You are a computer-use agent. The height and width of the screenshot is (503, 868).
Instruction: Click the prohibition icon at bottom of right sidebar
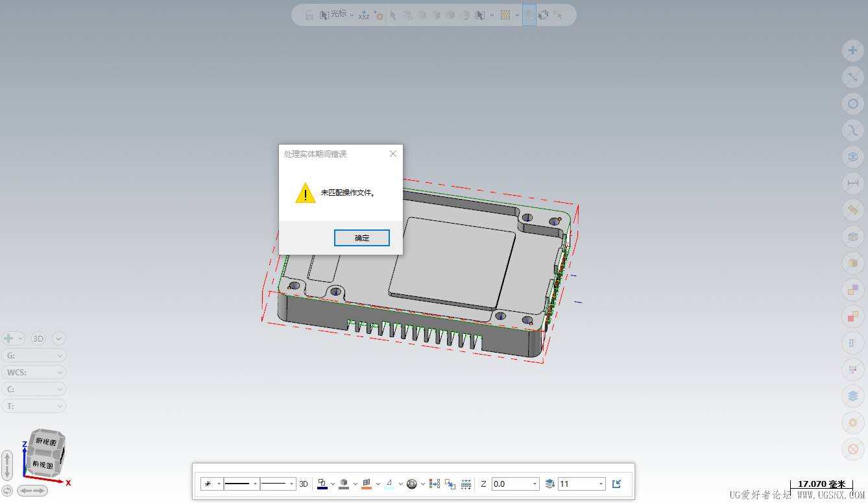852,449
